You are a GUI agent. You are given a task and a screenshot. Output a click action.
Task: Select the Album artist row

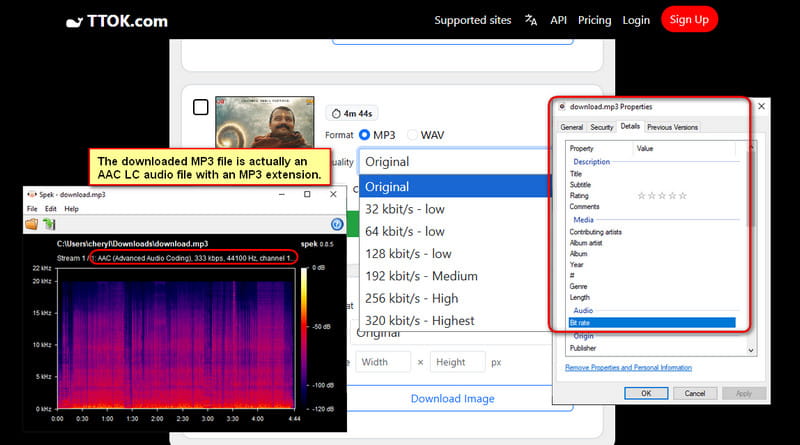(652, 243)
